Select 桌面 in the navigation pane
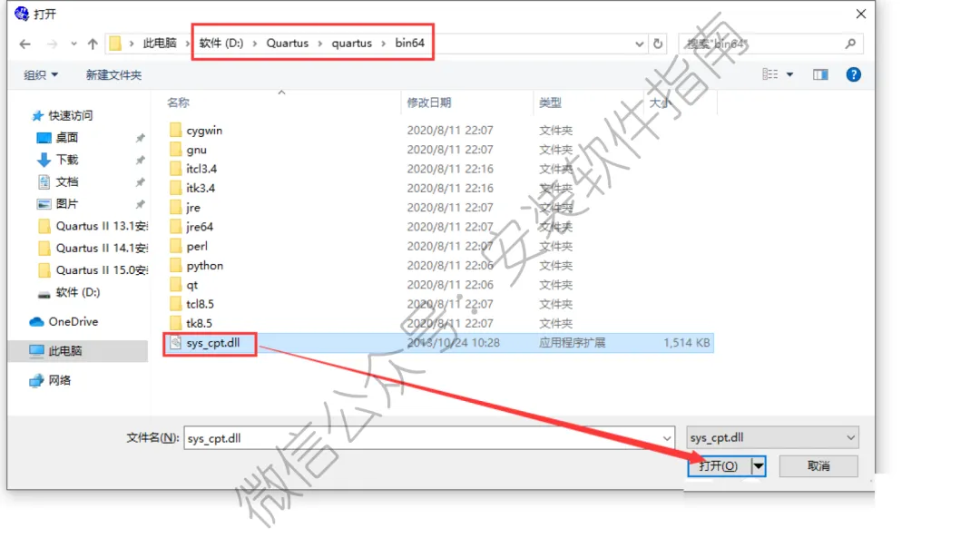Screen dimensions: 980x538 point(67,138)
